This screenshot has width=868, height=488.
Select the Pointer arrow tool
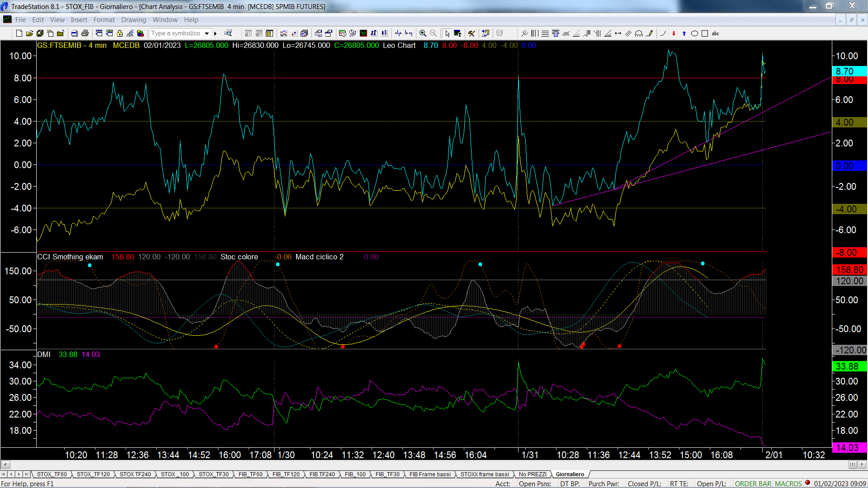pos(447,33)
